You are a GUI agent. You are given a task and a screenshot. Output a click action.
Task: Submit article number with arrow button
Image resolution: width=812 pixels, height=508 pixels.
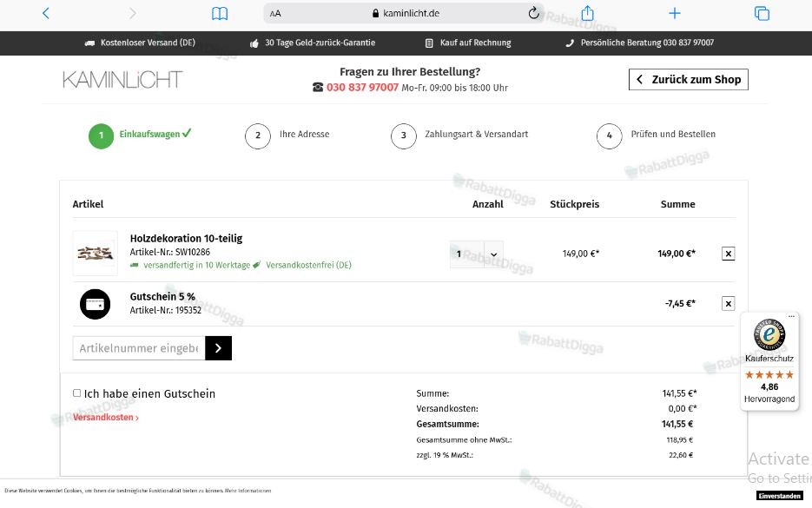[x=219, y=348]
